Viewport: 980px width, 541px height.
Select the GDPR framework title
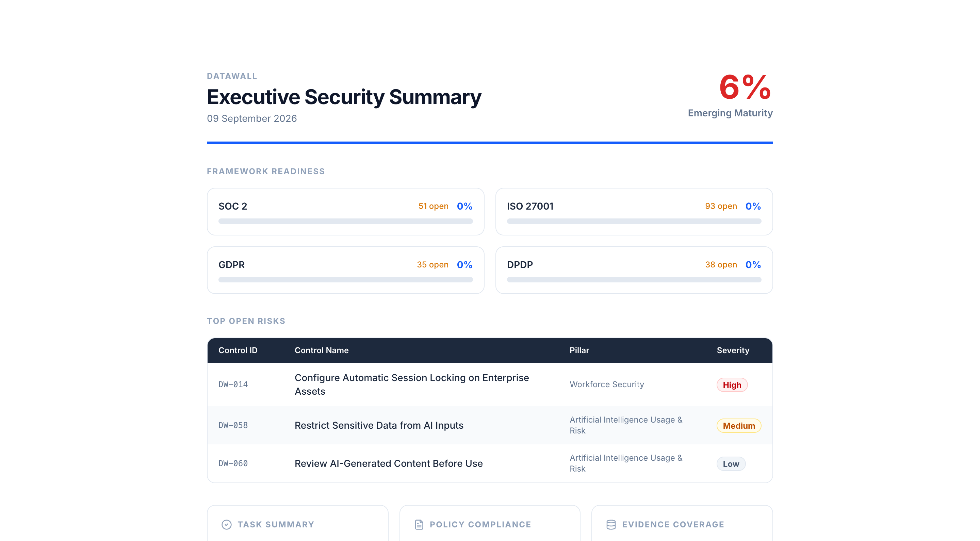(231, 265)
